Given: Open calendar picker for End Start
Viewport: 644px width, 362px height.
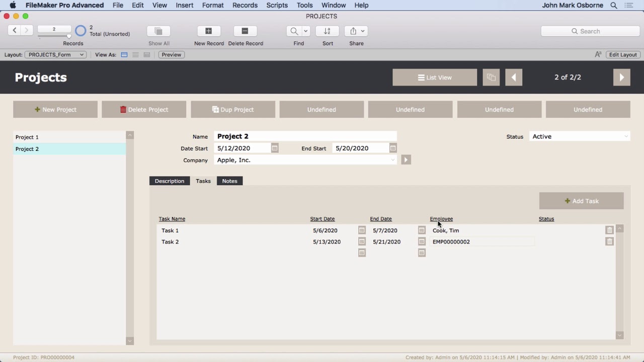Looking at the screenshot, I should click(393, 148).
